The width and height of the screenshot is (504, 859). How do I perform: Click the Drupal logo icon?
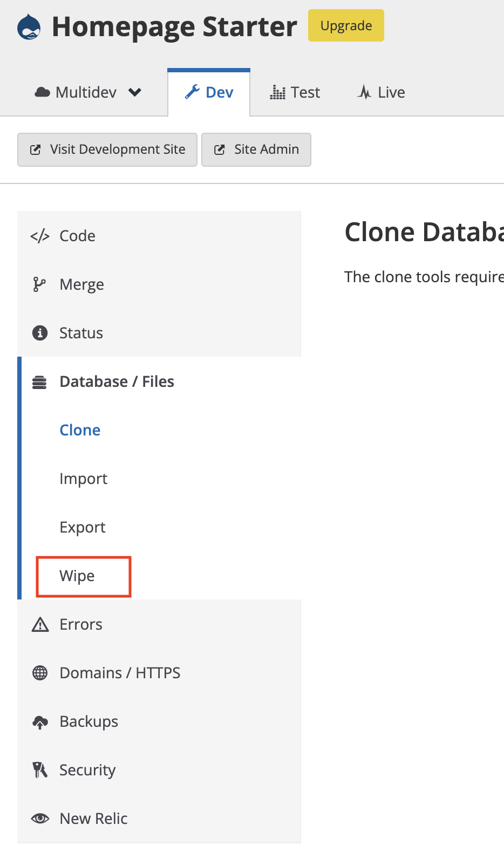coord(29,27)
